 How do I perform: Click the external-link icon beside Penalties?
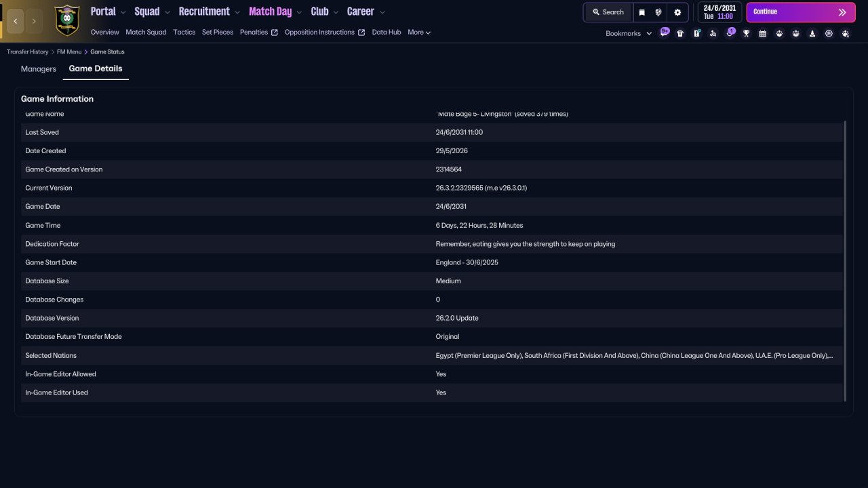[x=275, y=33]
